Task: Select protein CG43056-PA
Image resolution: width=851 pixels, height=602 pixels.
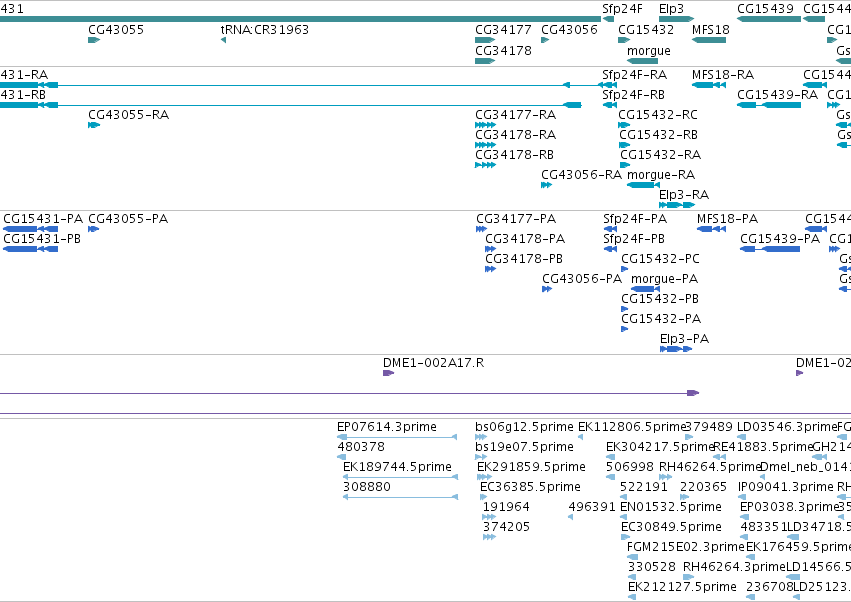Action: pyautogui.click(x=582, y=280)
